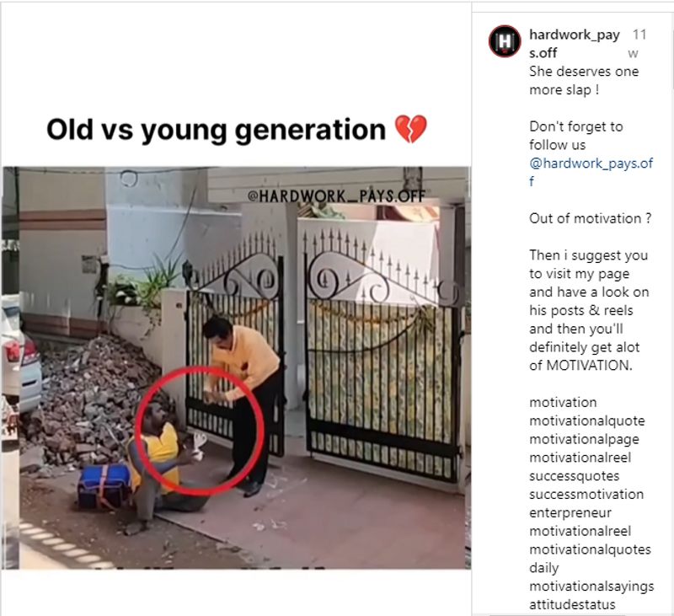Image resolution: width=674 pixels, height=616 pixels.
Task: Click the hardwork_pays.off username at top
Action: tap(575, 44)
